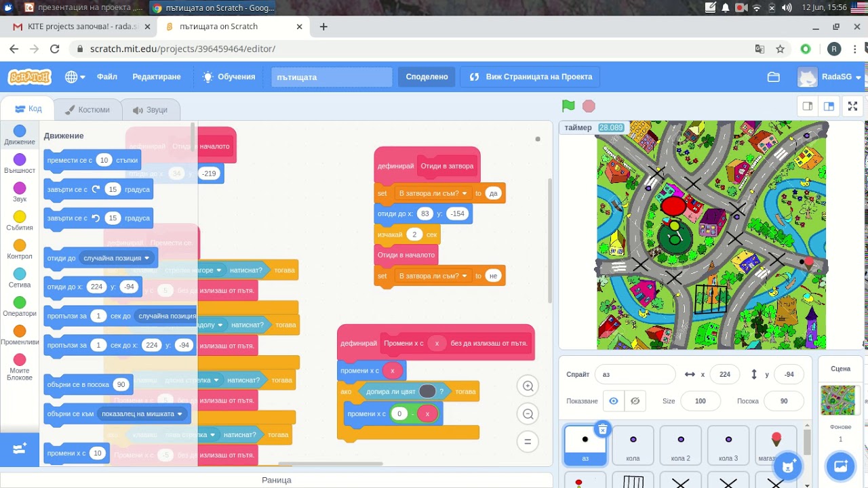The height and width of the screenshot is (488, 868).
Task: Open Обучения tutorials
Action: [x=229, y=77]
